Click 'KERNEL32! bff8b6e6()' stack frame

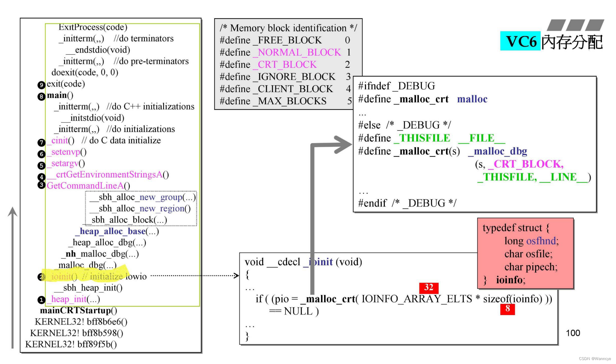[x=81, y=322]
